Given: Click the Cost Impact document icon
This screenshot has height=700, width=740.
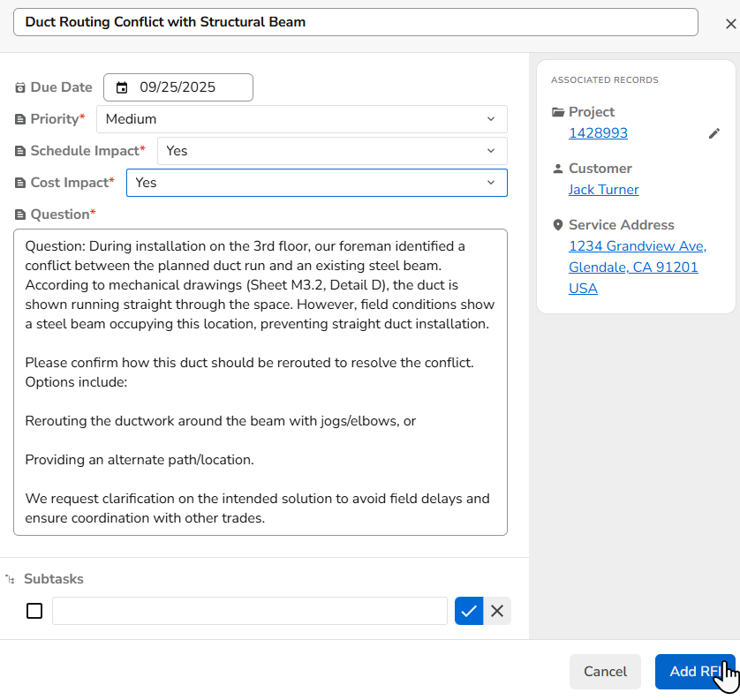Looking at the screenshot, I should point(19,183).
